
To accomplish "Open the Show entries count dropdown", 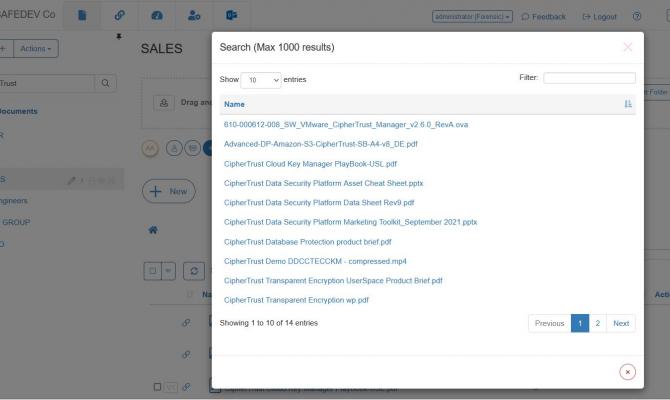I will coord(261,80).
